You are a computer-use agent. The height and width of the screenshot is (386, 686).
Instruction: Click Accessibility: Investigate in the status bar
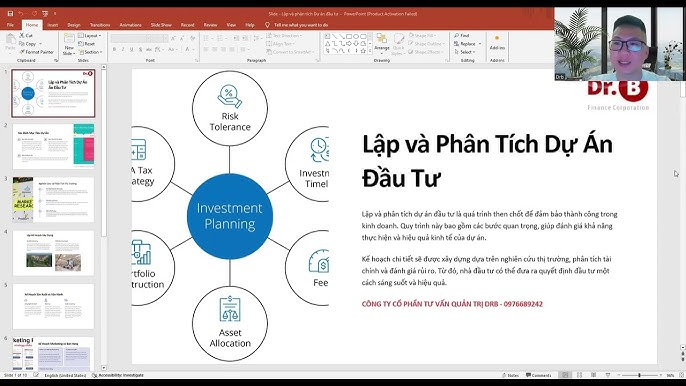118,375
